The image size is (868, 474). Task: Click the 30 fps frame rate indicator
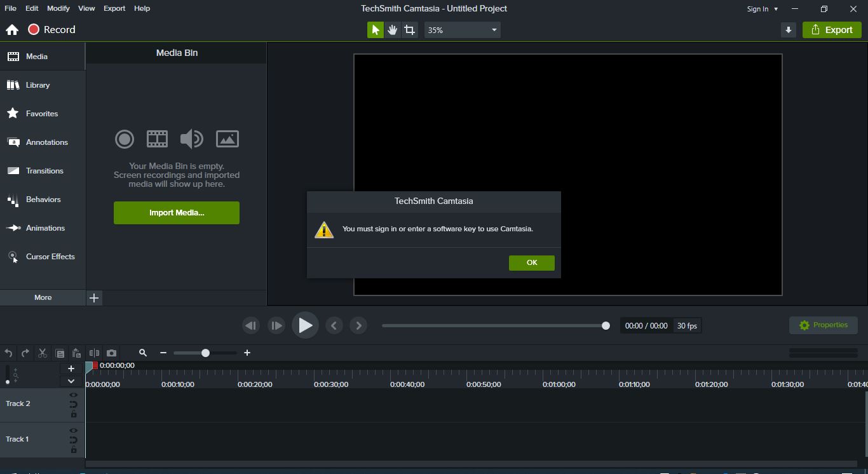687,325
